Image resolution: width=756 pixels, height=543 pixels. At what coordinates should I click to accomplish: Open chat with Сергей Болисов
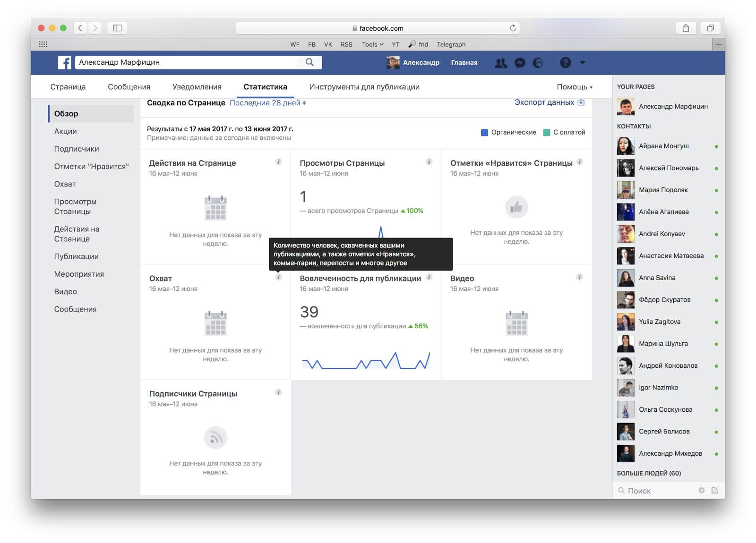[x=668, y=432]
